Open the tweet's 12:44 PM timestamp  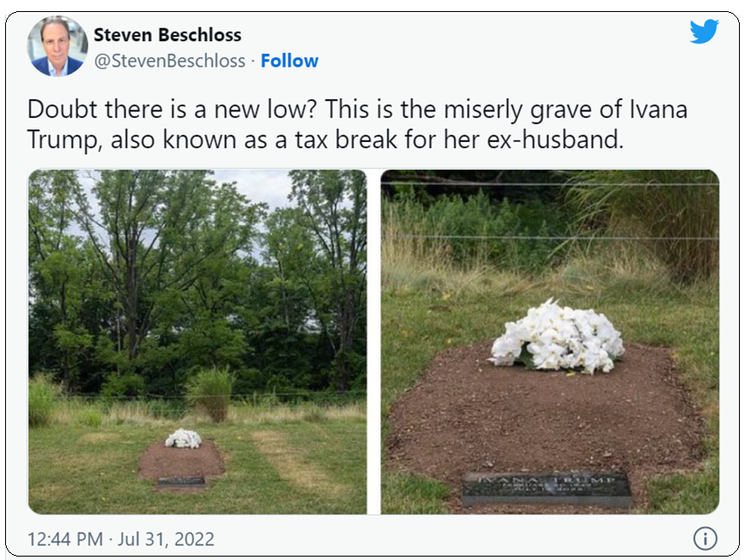[x=65, y=539]
